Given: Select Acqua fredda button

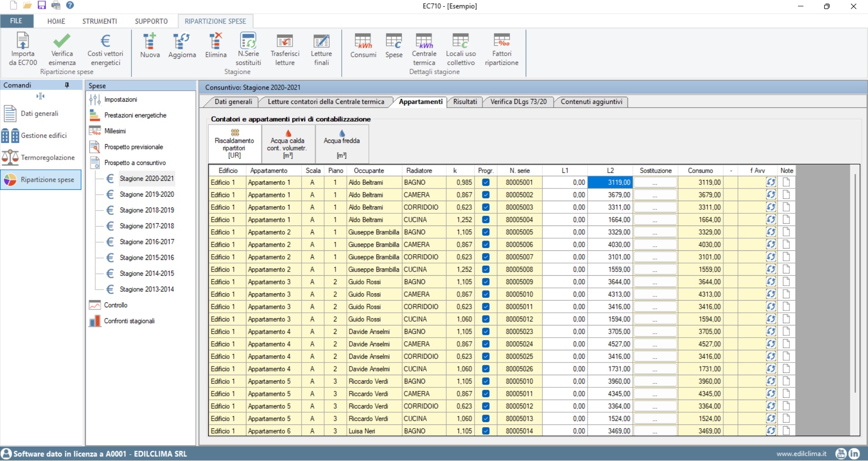Looking at the screenshot, I should coord(342,144).
